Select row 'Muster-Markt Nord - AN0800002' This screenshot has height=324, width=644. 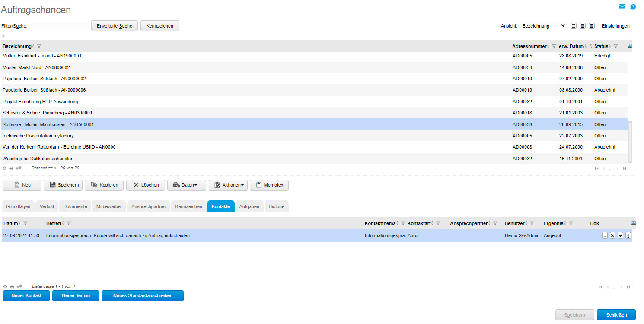coord(315,67)
